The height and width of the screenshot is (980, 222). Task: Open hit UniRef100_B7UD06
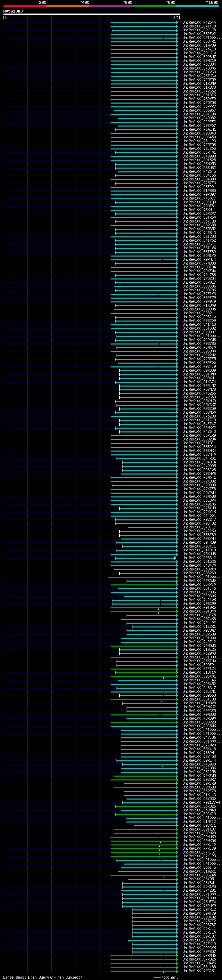[x=199, y=68]
